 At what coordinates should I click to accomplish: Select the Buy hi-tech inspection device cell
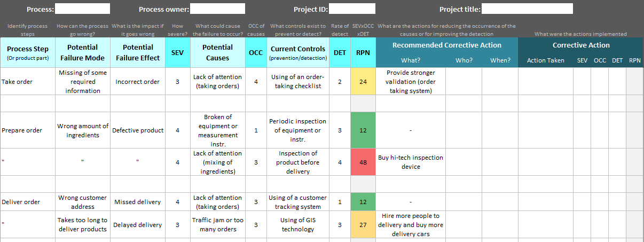point(411,162)
